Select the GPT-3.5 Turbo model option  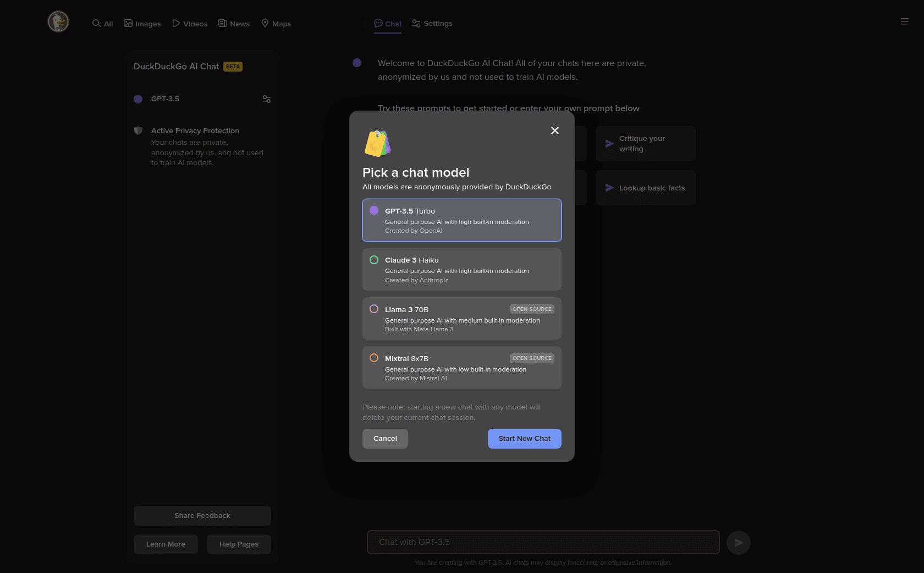tap(462, 220)
